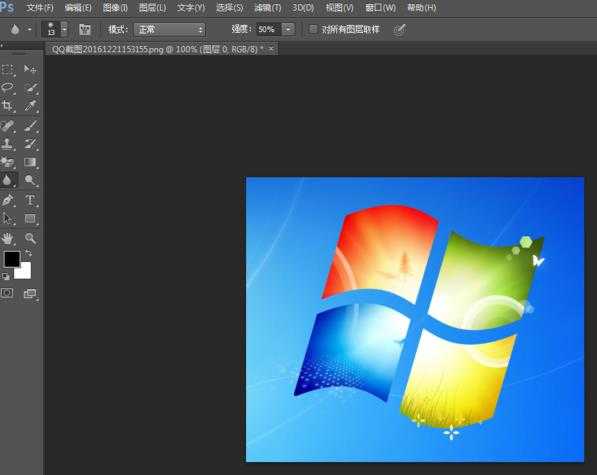Screen dimensions: 597x475
Task: Select the Rectangle shape tool
Action: click(x=30, y=218)
